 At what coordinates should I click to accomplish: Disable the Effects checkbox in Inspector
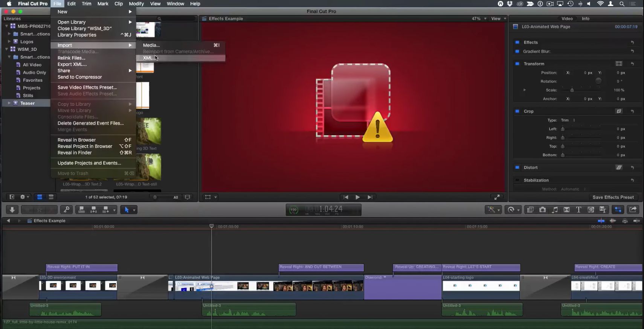pyautogui.click(x=517, y=42)
